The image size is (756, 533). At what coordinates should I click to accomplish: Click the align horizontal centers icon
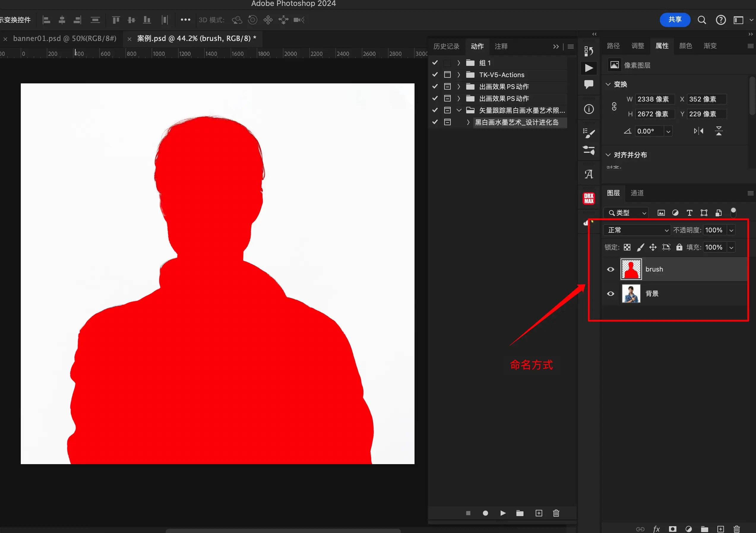pos(62,20)
